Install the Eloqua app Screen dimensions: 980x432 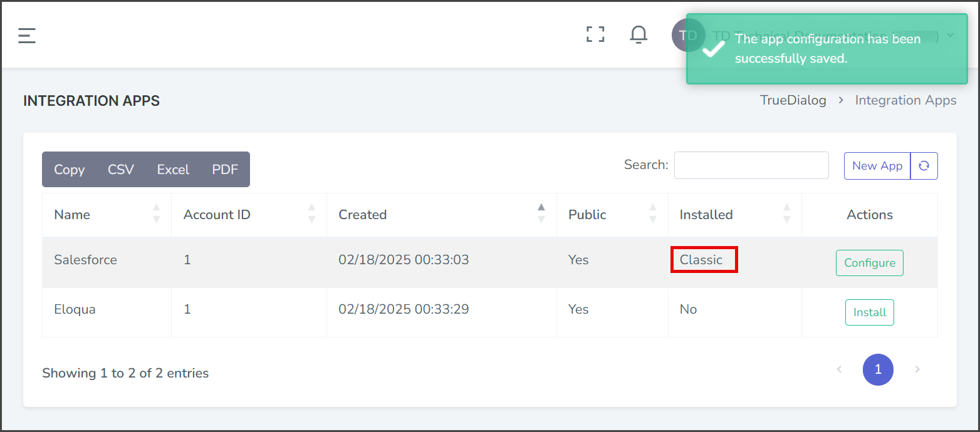870,312
